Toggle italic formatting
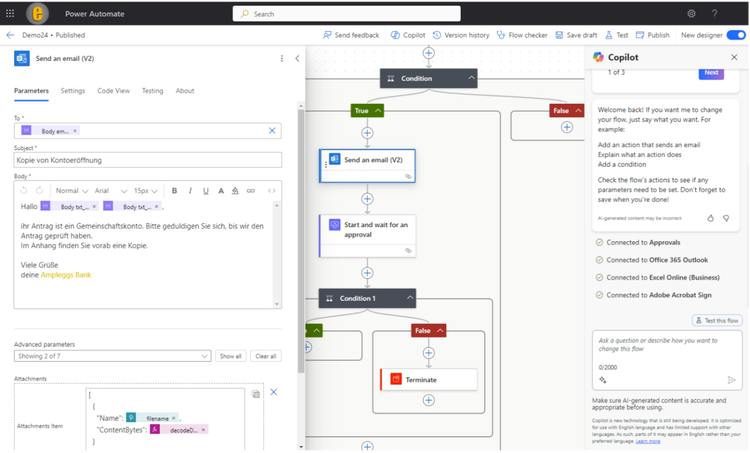750x453 pixels. pos(190,190)
